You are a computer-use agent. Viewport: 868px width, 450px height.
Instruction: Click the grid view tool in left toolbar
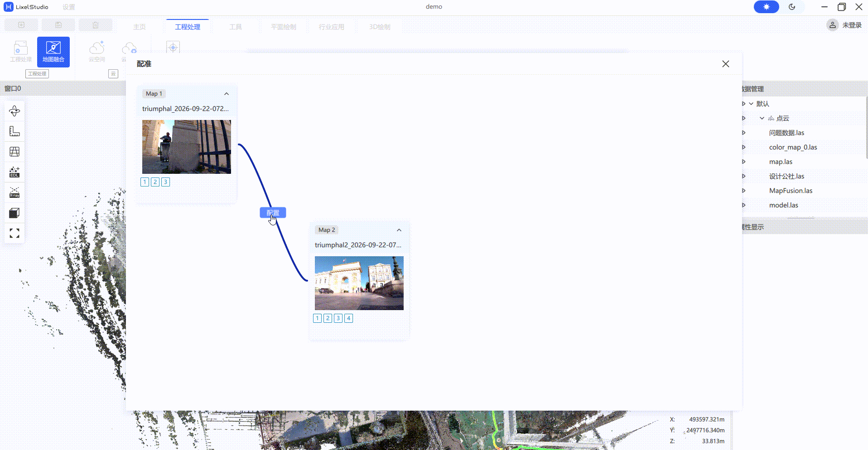14,152
